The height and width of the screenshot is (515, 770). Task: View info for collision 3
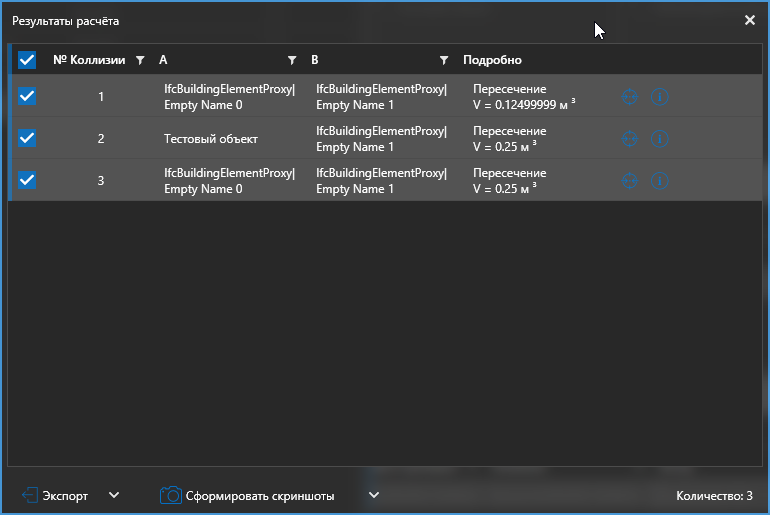pos(660,181)
